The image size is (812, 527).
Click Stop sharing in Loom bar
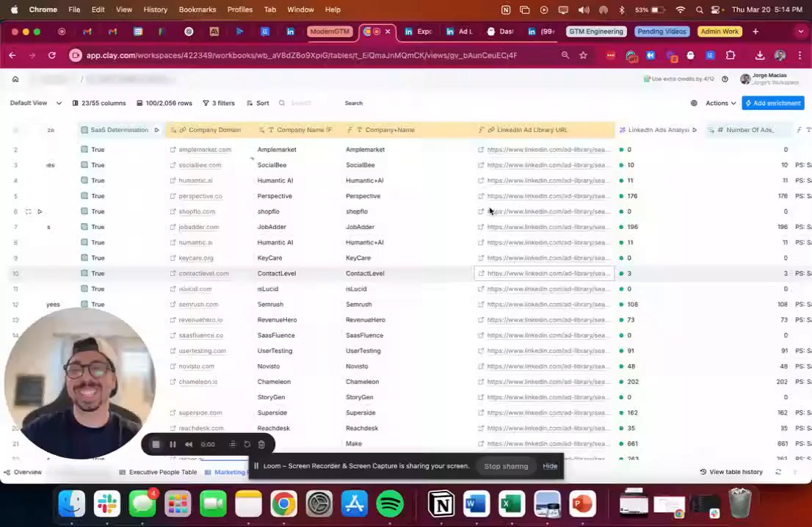[x=506, y=466]
